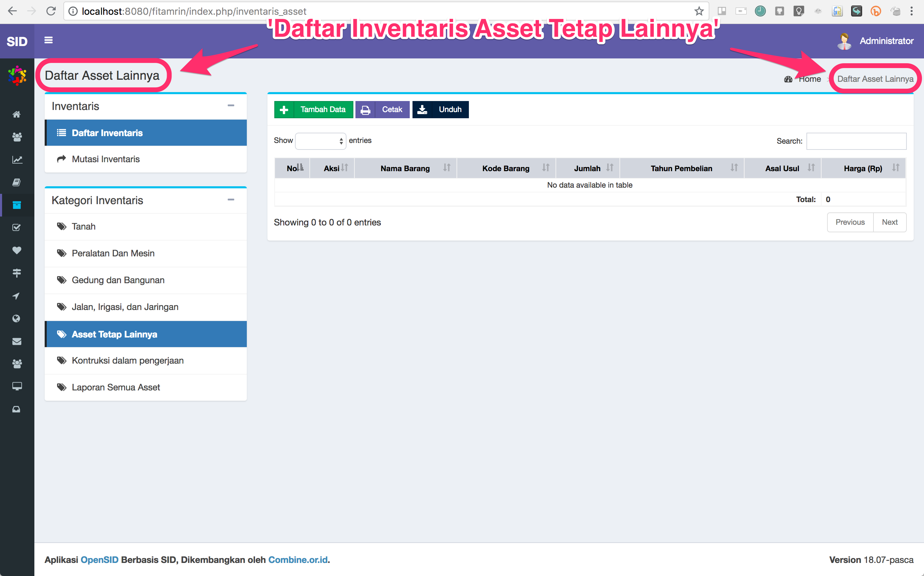Image resolution: width=924 pixels, height=576 pixels.
Task: Open the statistics chart icon in sidebar
Action: coord(17,159)
